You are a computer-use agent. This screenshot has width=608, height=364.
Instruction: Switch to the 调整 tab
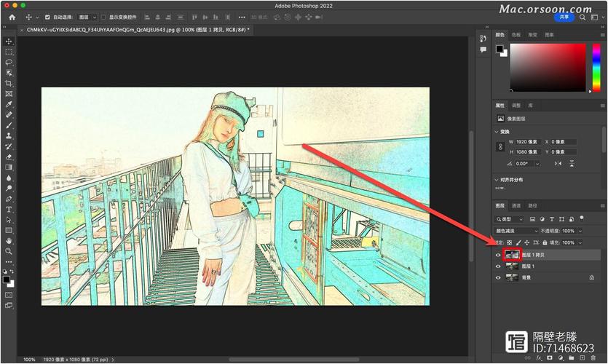(x=516, y=106)
